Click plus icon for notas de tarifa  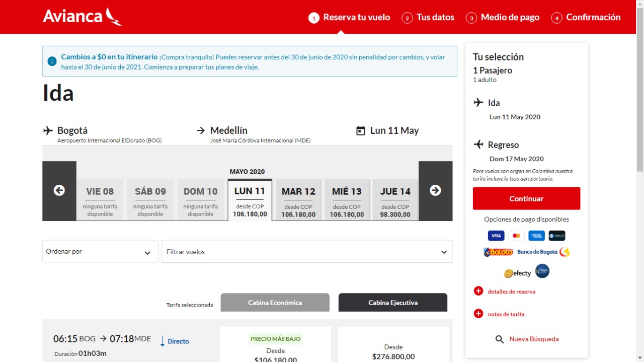(478, 314)
